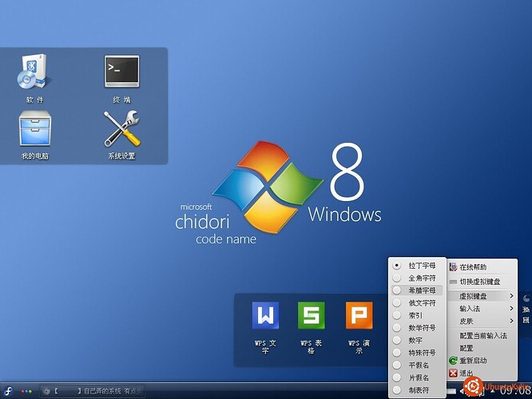Launch the 终端 terminal icon

click(121, 71)
